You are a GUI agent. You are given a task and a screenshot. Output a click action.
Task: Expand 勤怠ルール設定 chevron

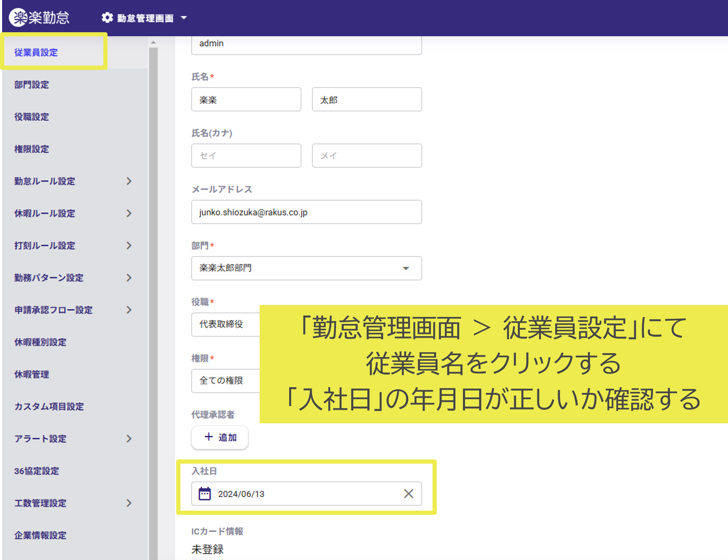pyautogui.click(x=129, y=181)
